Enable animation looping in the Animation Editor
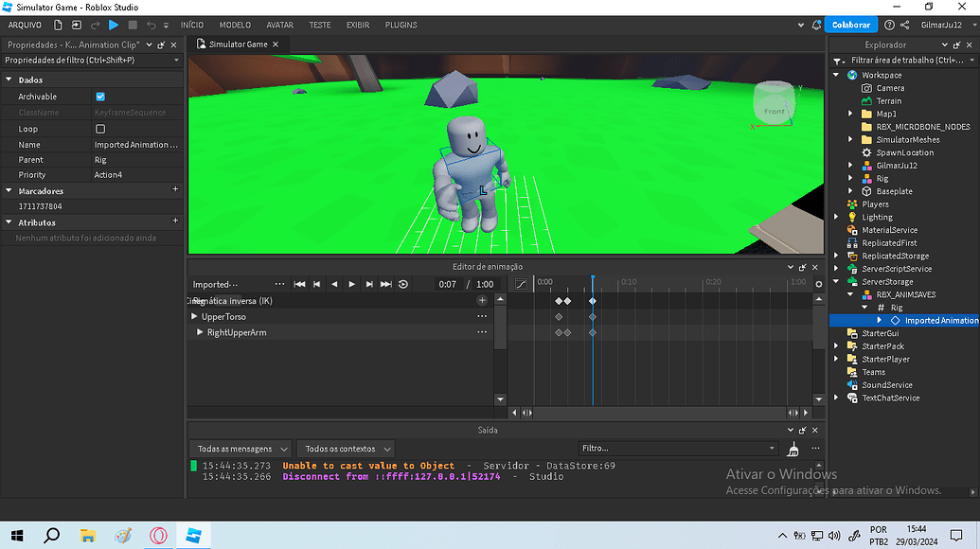Image resolution: width=980 pixels, height=549 pixels. [x=402, y=283]
